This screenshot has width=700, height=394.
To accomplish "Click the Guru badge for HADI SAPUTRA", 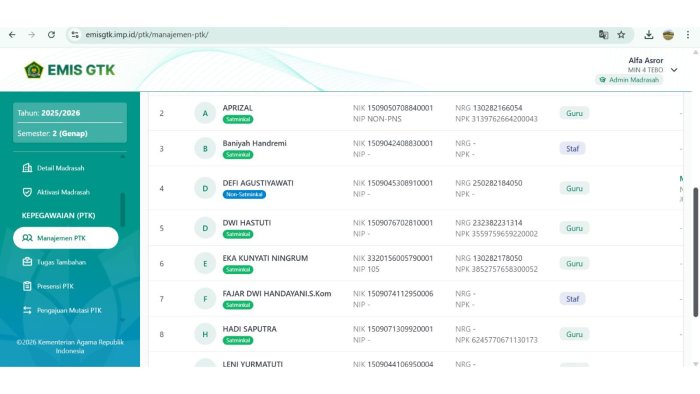I will point(574,334).
